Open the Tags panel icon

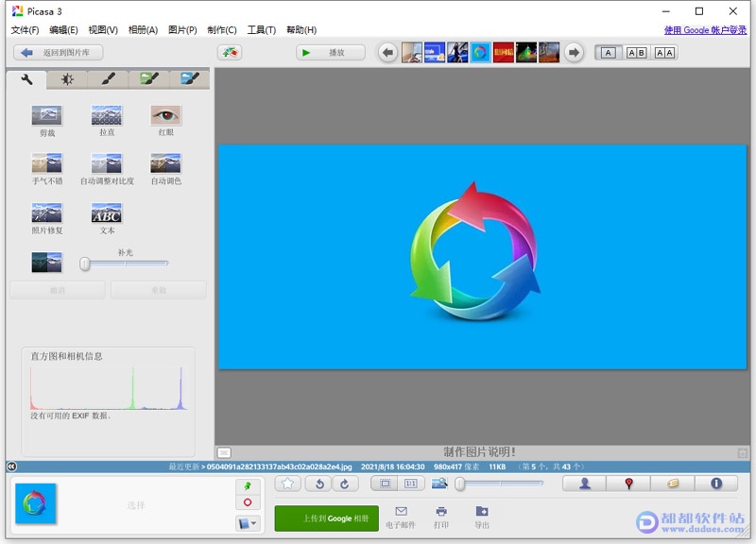(672, 484)
